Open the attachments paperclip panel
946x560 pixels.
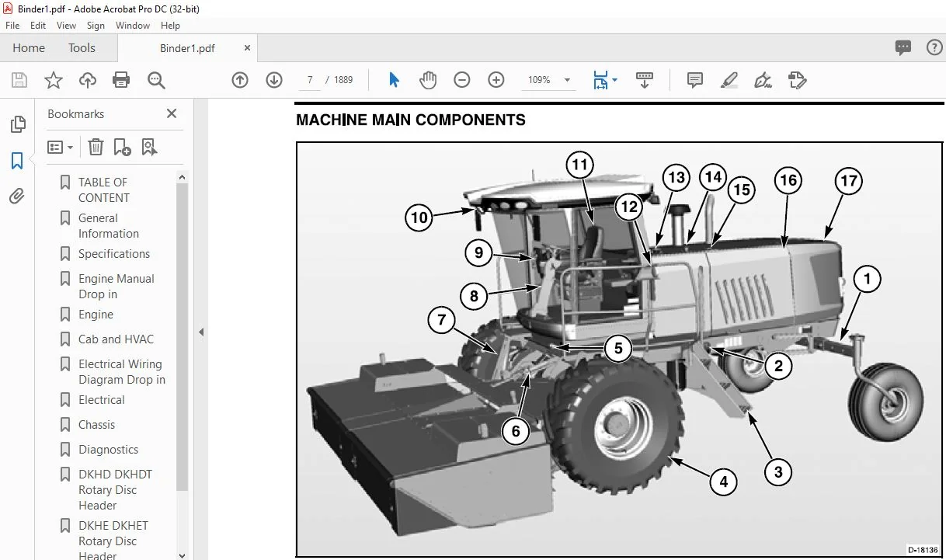tap(17, 196)
